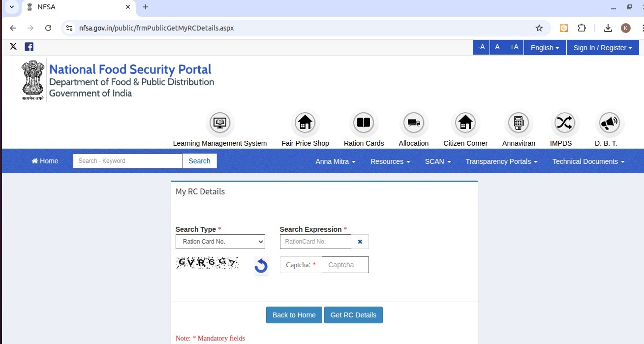This screenshot has height=344, width=644.
Task: Refresh the captcha image
Action: 261,266
